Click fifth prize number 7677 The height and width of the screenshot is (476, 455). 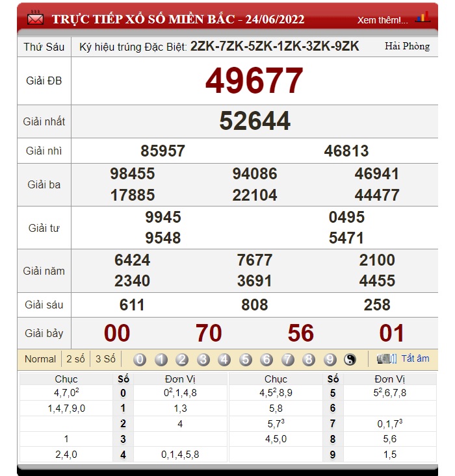pos(255,260)
